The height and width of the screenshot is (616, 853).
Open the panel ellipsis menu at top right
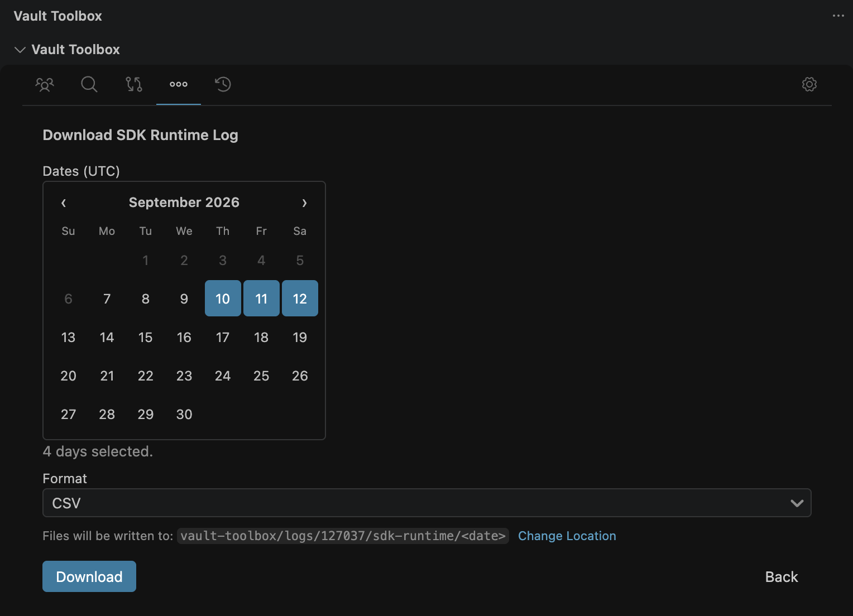(838, 16)
